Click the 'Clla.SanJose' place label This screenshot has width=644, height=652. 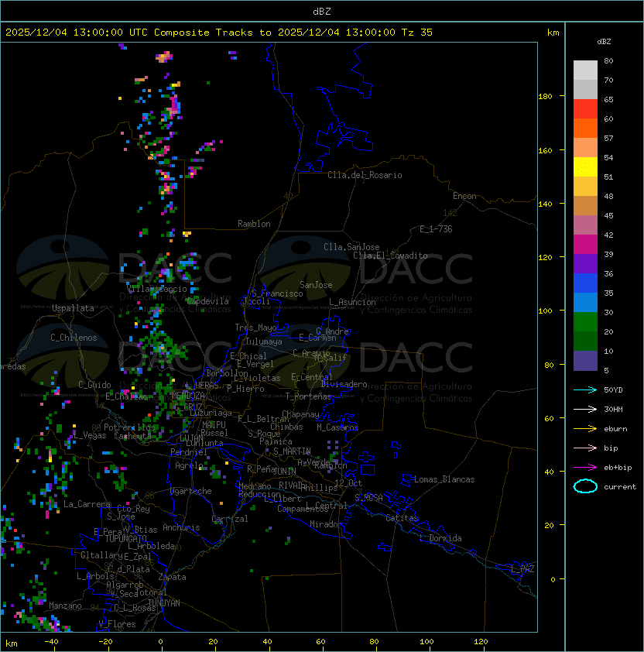pos(351,247)
